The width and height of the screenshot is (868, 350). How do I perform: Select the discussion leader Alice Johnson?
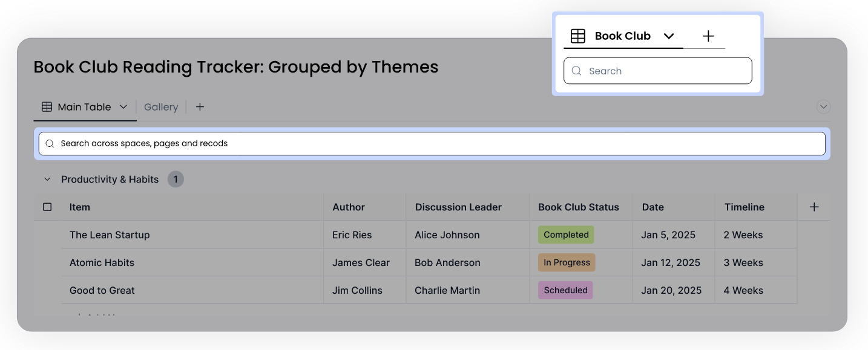click(447, 235)
